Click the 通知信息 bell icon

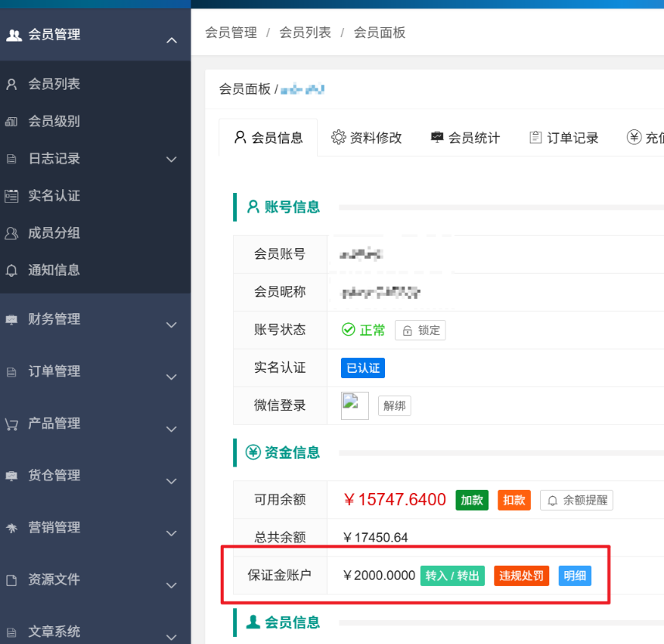point(12,270)
